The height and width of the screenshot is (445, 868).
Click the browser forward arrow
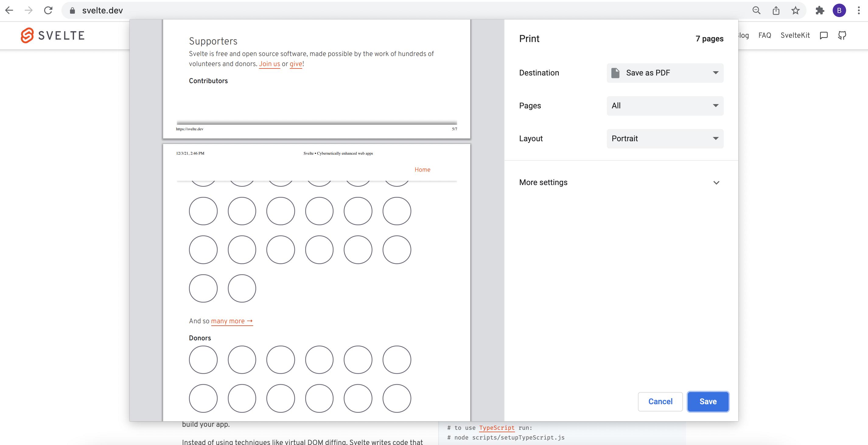point(29,10)
